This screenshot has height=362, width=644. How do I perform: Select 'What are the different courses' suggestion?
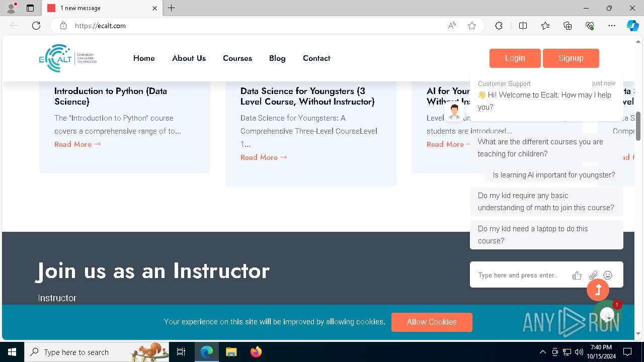(x=546, y=148)
